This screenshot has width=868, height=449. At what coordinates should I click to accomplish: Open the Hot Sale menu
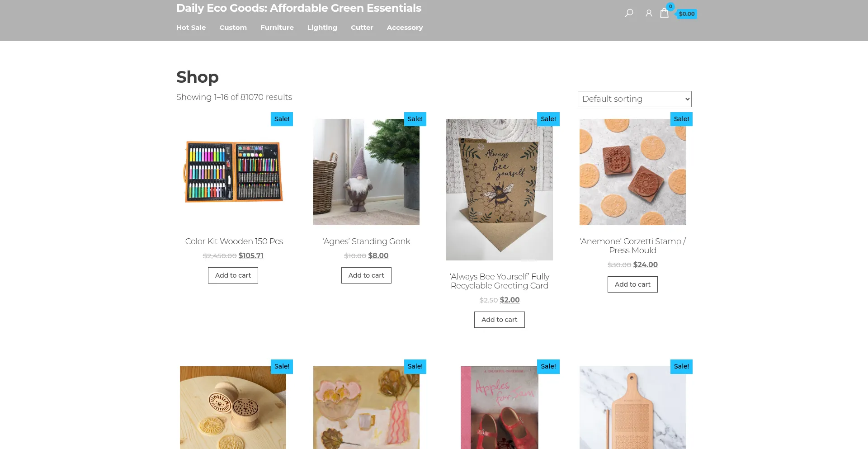click(x=191, y=28)
